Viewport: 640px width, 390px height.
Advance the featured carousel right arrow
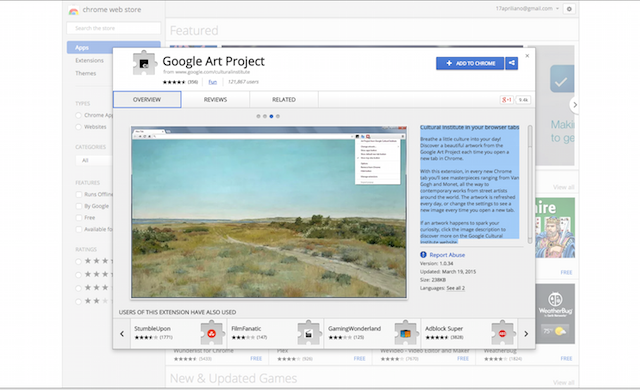574,105
